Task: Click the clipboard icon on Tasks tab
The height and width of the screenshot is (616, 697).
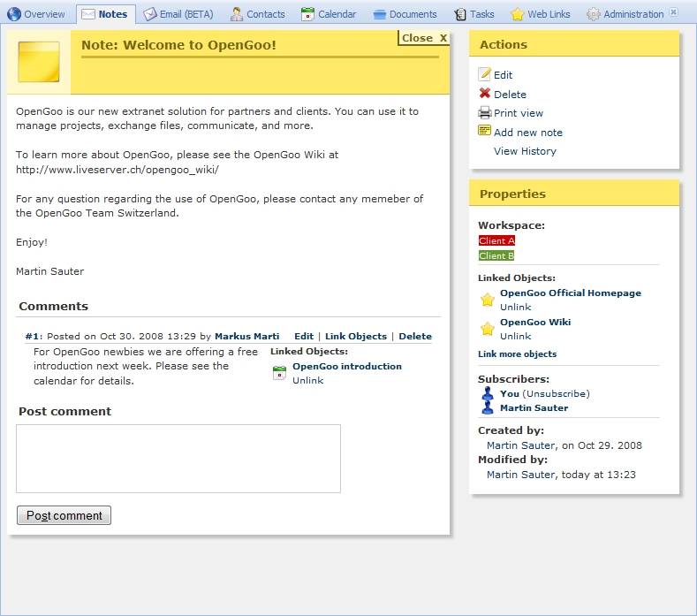Action: pos(460,14)
